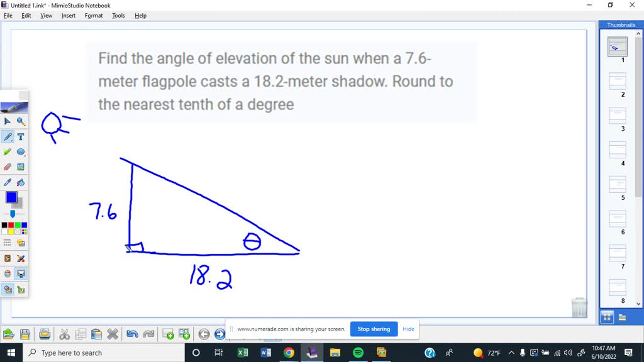Click the thumbnails scrollbar down arrow
This screenshot has width=644, height=362.
638,304
